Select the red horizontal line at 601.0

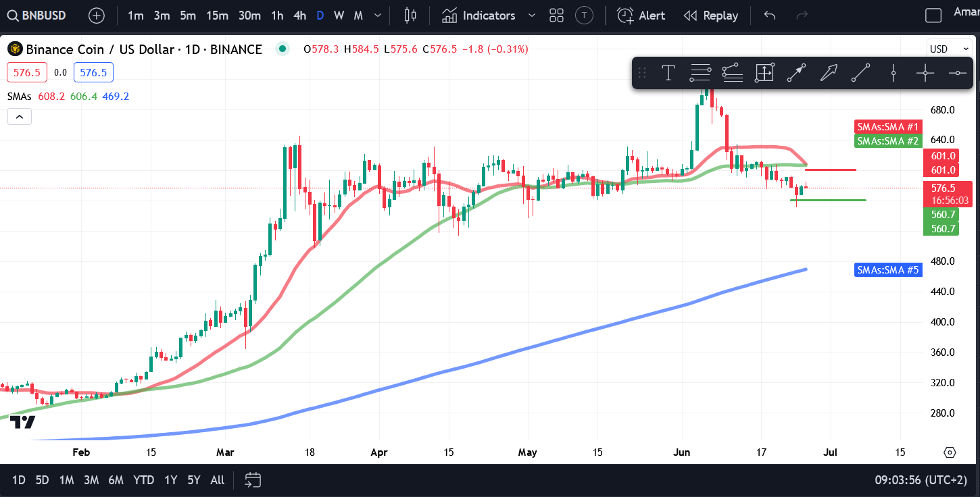tap(831, 169)
